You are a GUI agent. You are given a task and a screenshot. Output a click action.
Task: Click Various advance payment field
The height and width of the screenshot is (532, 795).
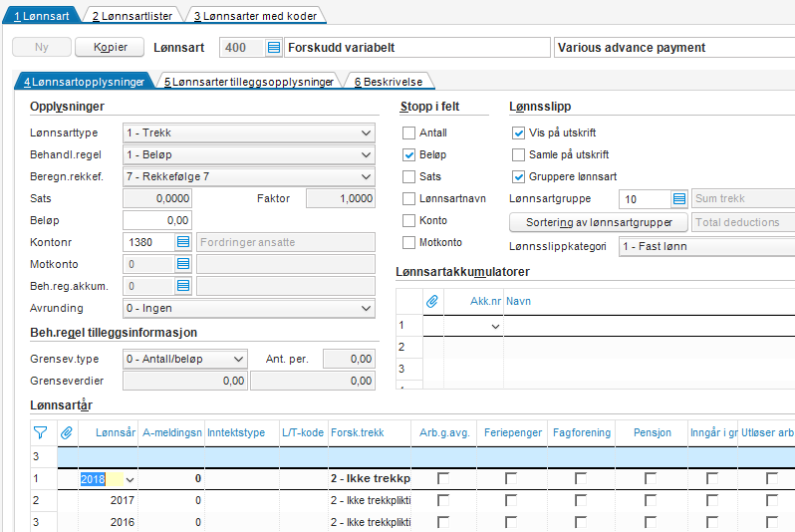(674, 48)
